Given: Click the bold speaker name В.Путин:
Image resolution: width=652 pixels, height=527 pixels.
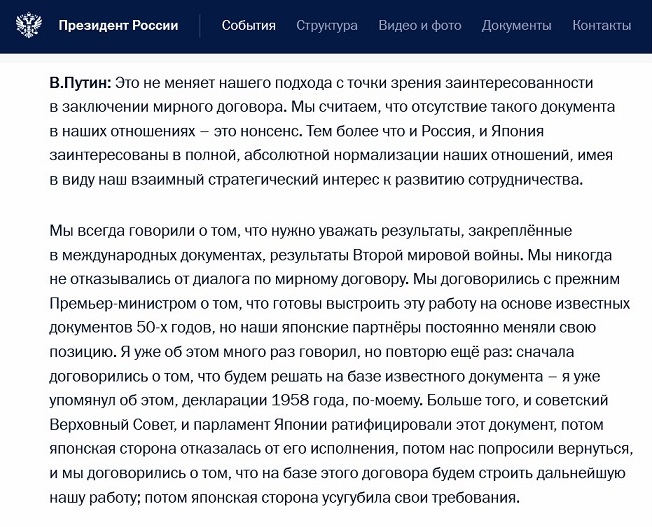Looking at the screenshot, I should click(x=80, y=83).
